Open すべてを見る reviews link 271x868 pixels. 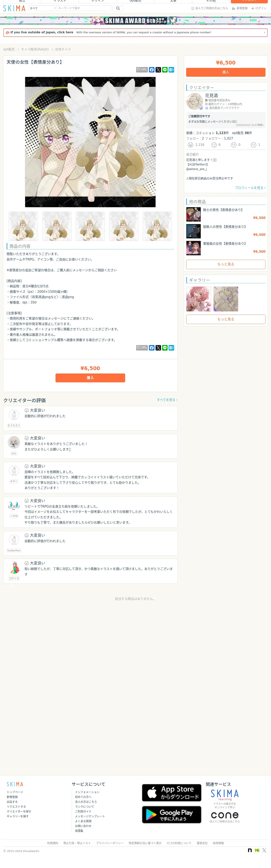[x=167, y=400]
